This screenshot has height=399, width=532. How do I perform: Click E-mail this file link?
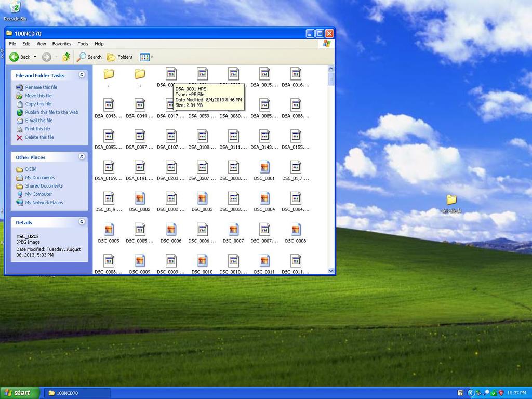pyautogui.click(x=38, y=121)
